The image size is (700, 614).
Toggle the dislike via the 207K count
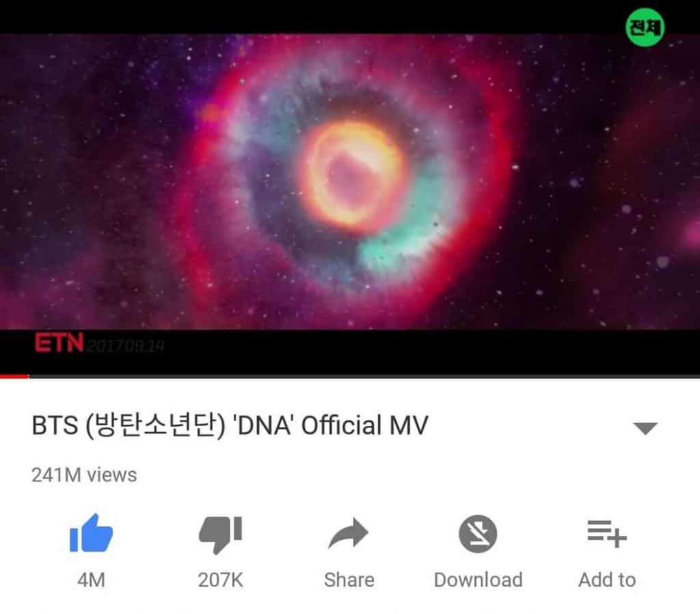[221, 580]
